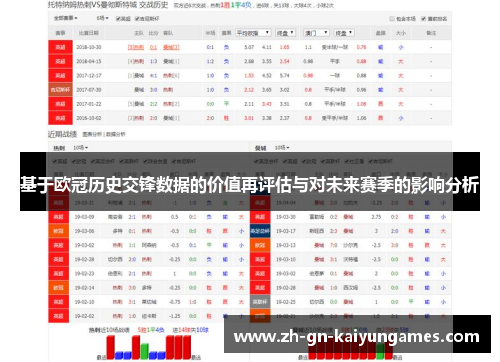
Task: Click handicap 平手 in the 2018-04-15 row
Action: 335,61
